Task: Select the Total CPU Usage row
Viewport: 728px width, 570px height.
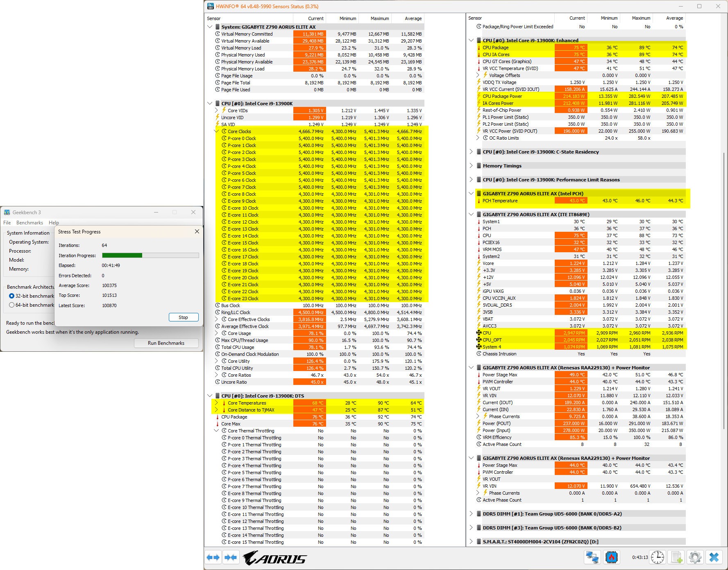Action: [319, 347]
